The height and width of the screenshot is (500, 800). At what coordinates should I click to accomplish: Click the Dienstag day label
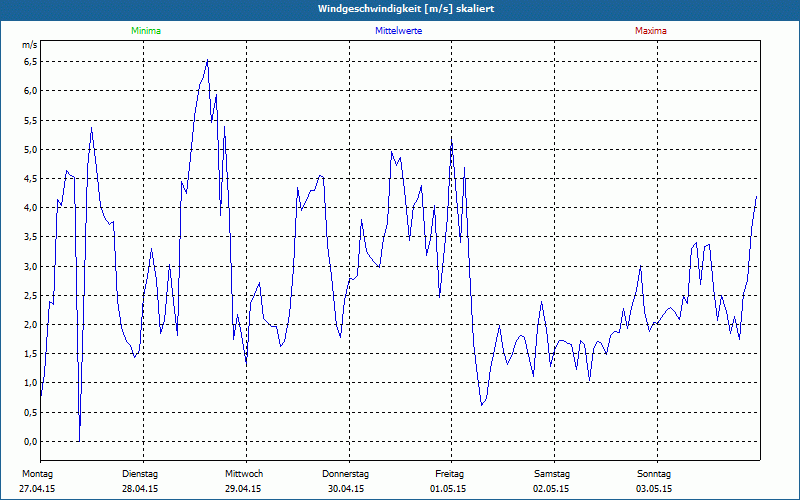(x=140, y=474)
